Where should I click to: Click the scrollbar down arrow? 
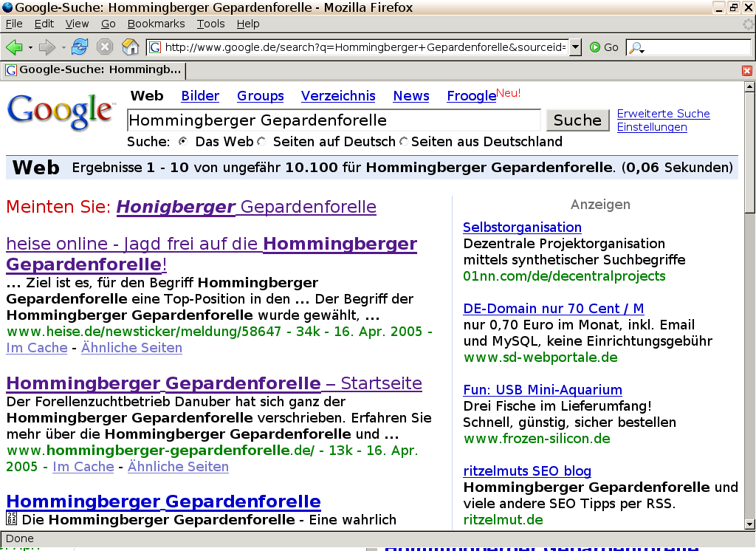pos(749,524)
